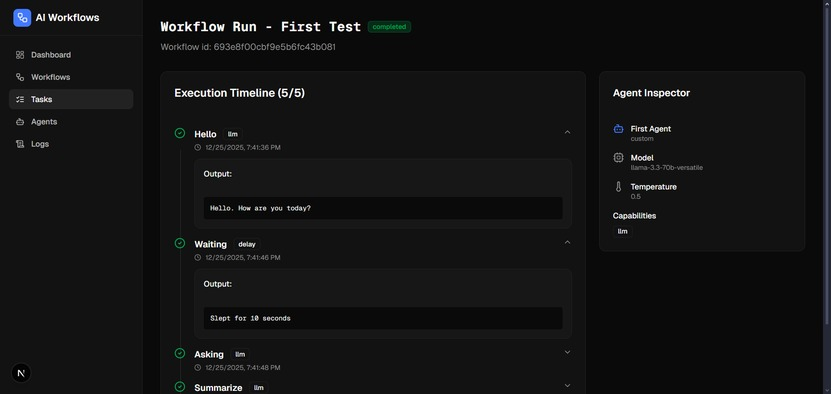Click the clock icon under Hello step

click(198, 147)
